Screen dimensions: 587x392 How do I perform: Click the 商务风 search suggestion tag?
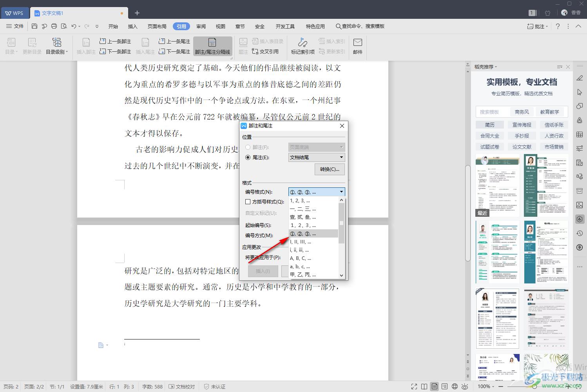coord(522,112)
